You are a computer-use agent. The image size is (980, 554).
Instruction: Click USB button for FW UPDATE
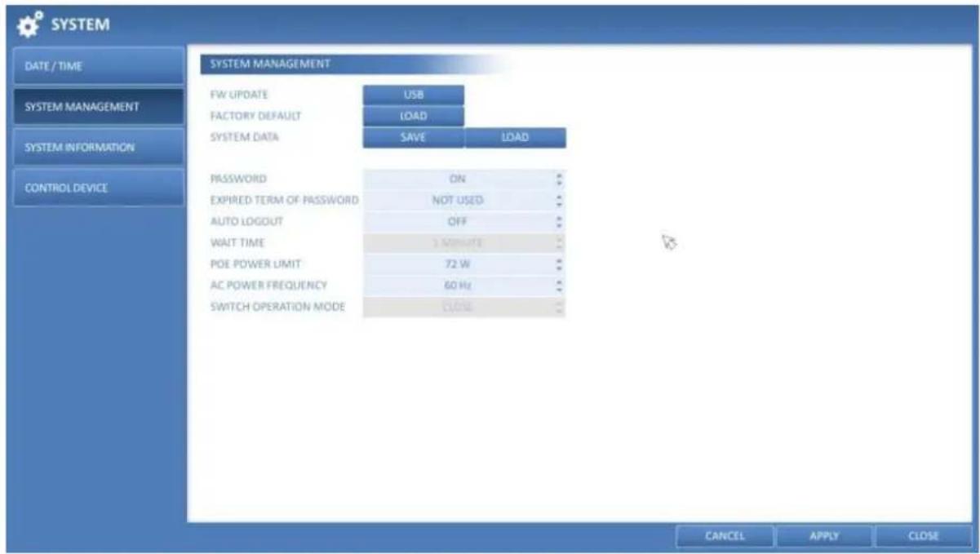413,95
